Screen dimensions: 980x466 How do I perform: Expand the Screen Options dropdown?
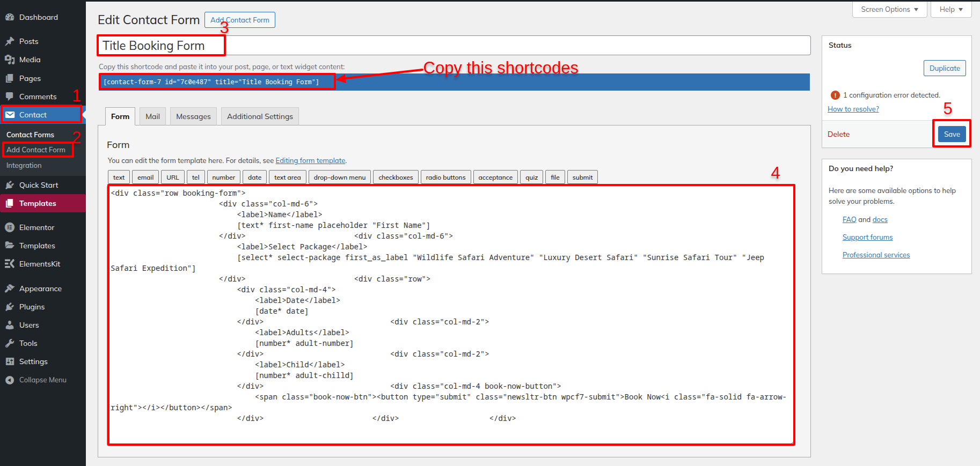[x=889, y=9]
